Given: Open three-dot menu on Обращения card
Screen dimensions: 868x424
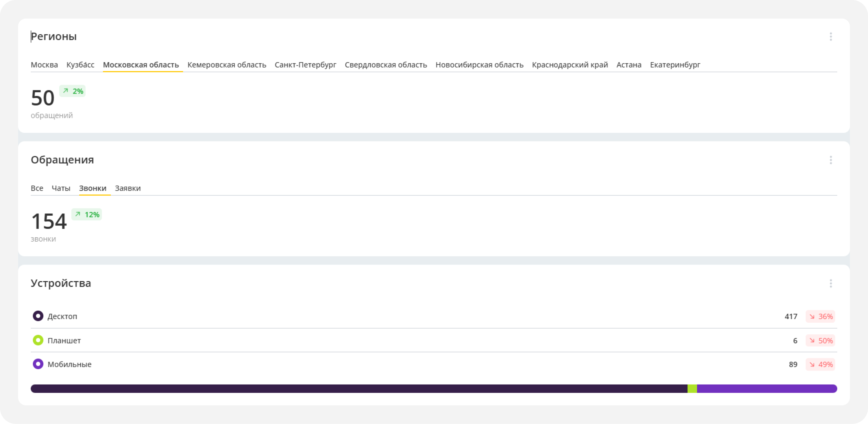Looking at the screenshot, I should (831, 160).
